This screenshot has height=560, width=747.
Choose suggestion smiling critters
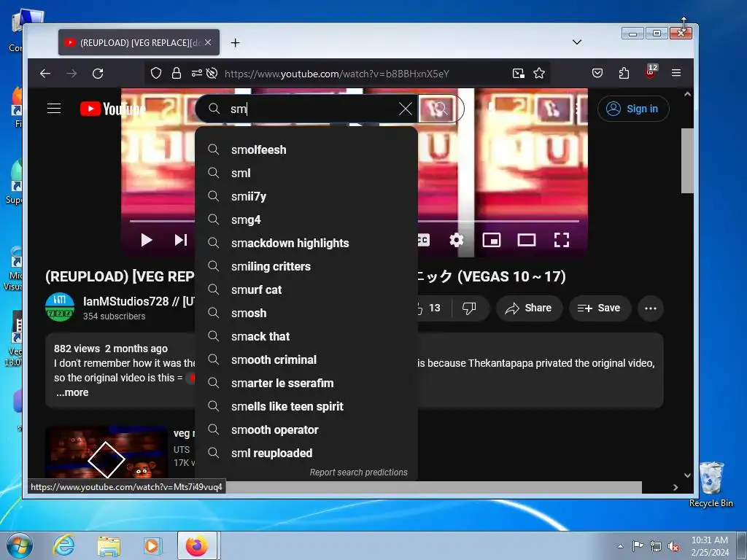coord(306,266)
